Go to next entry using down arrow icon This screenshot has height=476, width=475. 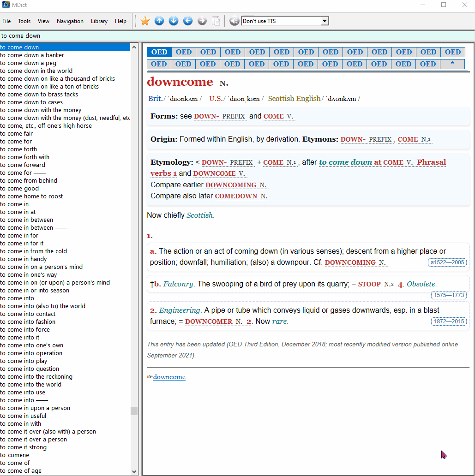173,21
